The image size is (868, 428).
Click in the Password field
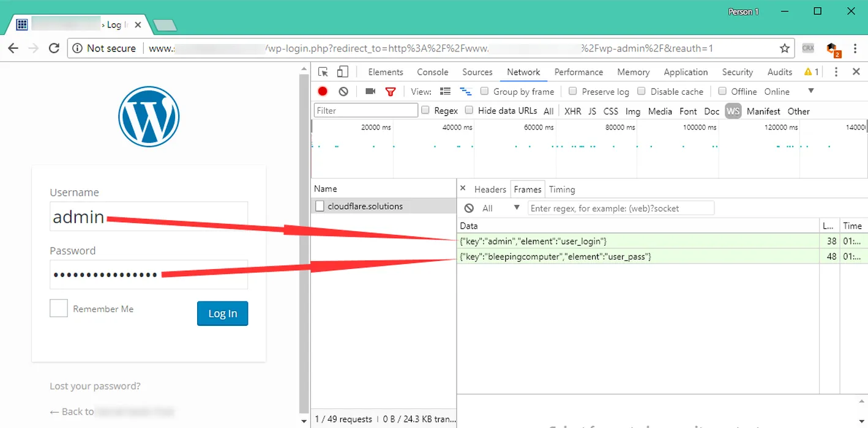(x=149, y=275)
